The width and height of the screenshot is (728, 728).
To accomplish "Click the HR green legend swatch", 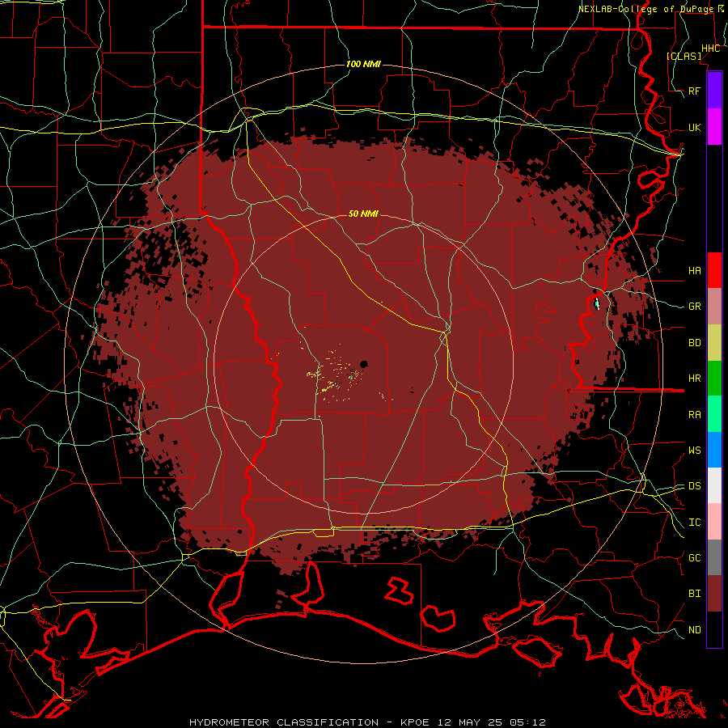I will [x=714, y=378].
